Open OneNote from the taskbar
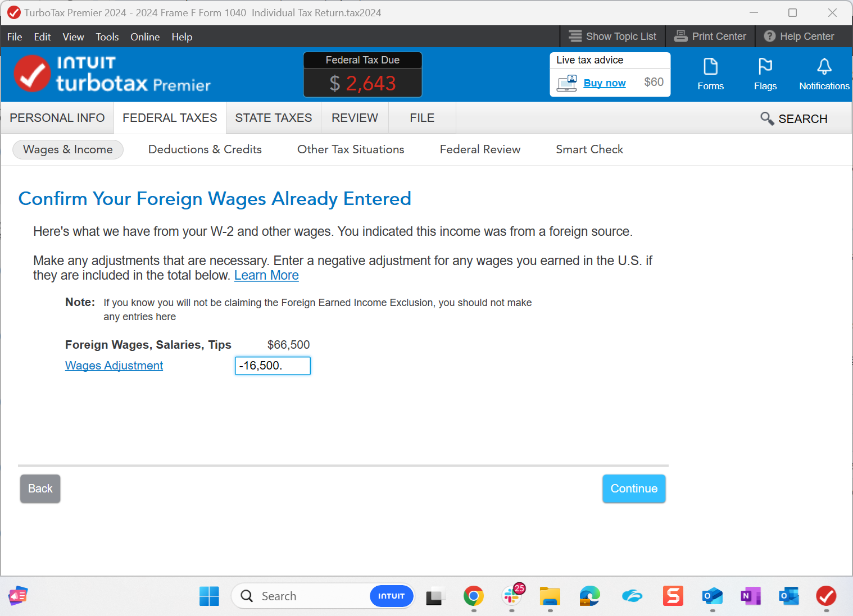The height and width of the screenshot is (616, 853). pos(751,596)
